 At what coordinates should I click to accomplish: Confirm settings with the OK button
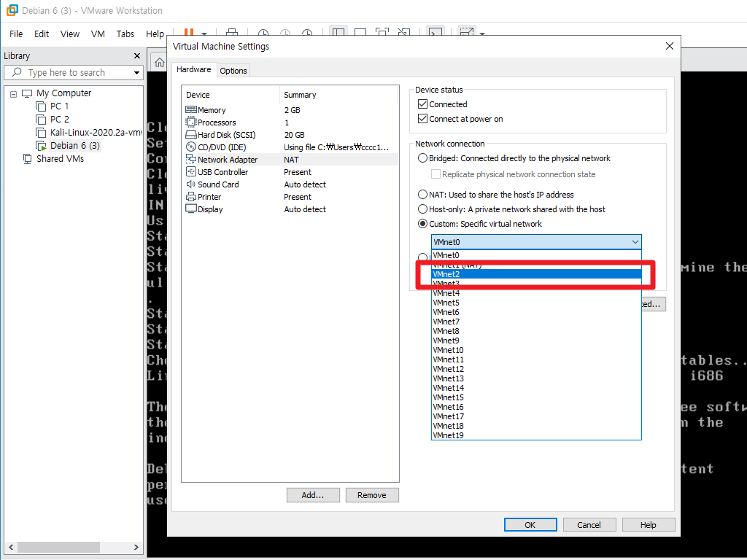tap(530, 525)
